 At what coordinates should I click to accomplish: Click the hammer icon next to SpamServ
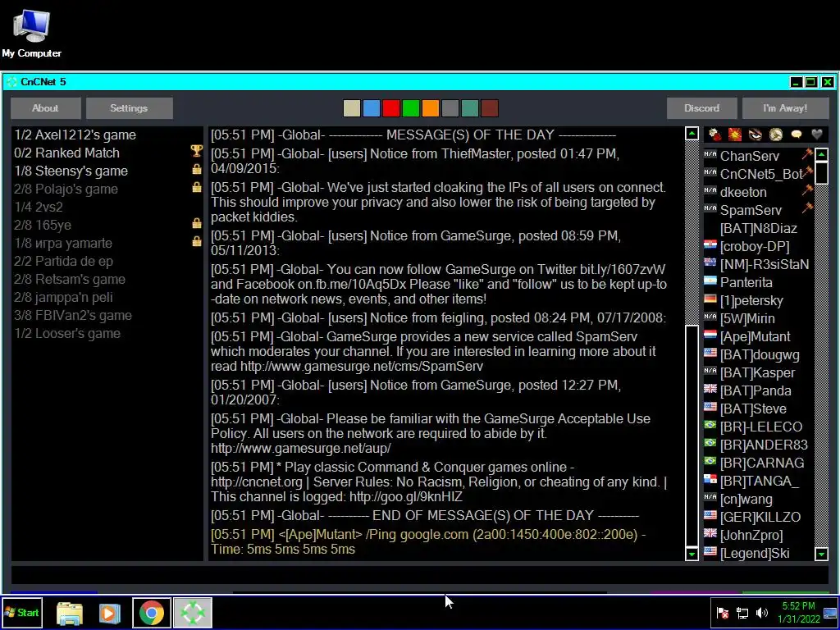(807, 208)
